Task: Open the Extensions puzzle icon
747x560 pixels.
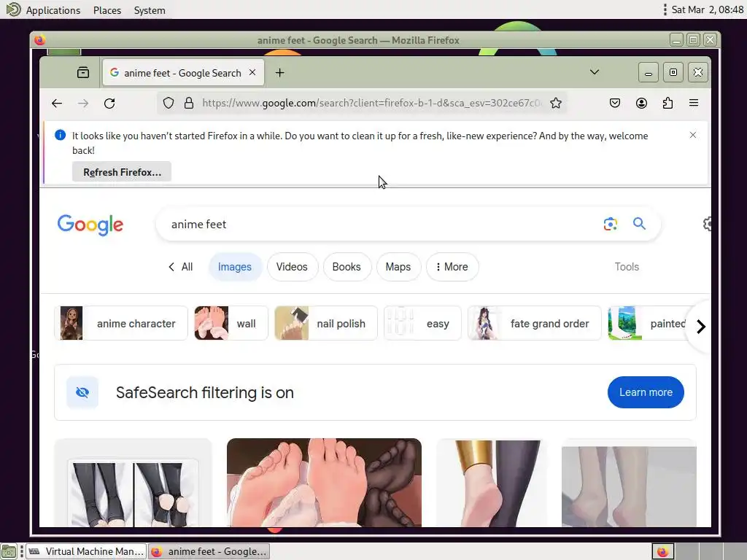Action: 668,103
